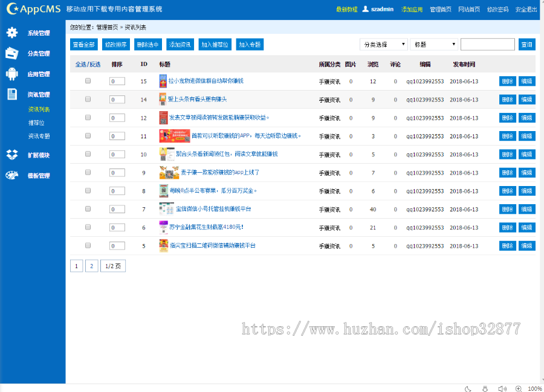Click the user icon beside szadmin
Image resolution: width=544 pixels, height=392 pixels.
pos(365,9)
